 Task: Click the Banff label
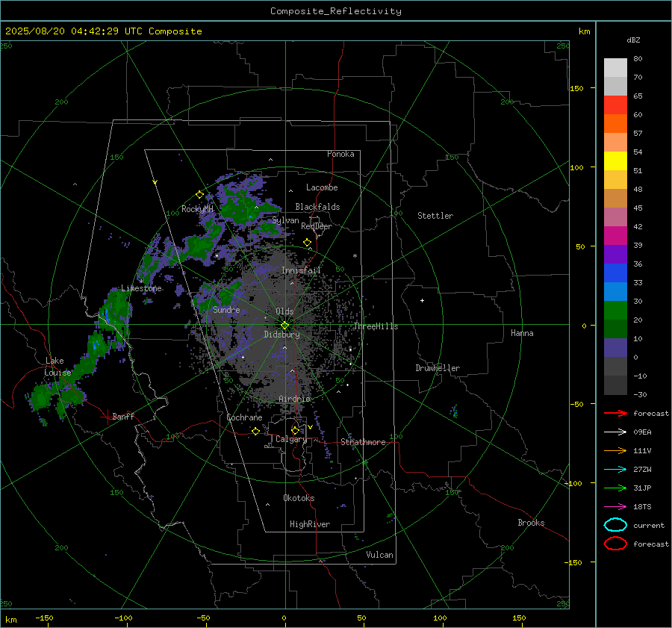coord(123,416)
